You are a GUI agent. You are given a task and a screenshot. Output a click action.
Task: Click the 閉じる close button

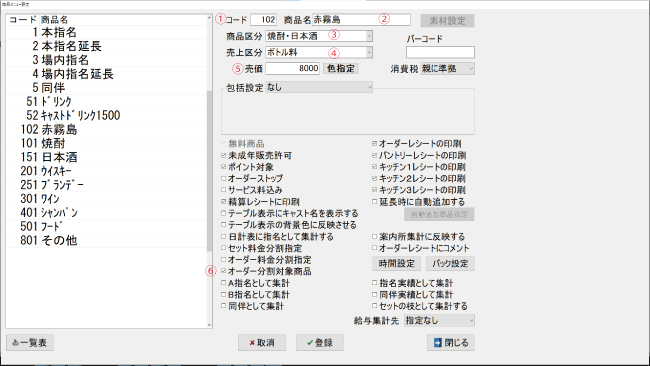[451, 343]
